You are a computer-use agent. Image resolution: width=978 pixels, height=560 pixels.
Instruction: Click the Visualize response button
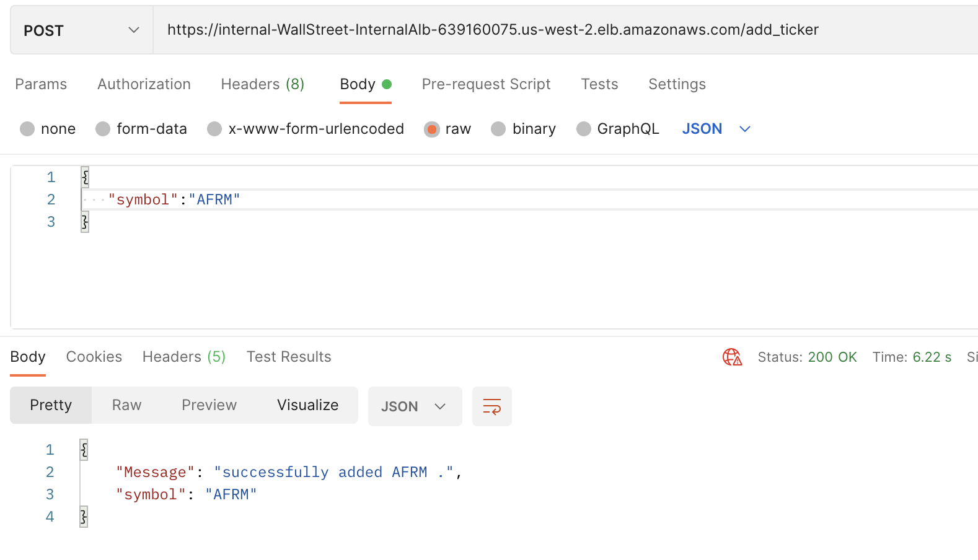click(307, 405)
